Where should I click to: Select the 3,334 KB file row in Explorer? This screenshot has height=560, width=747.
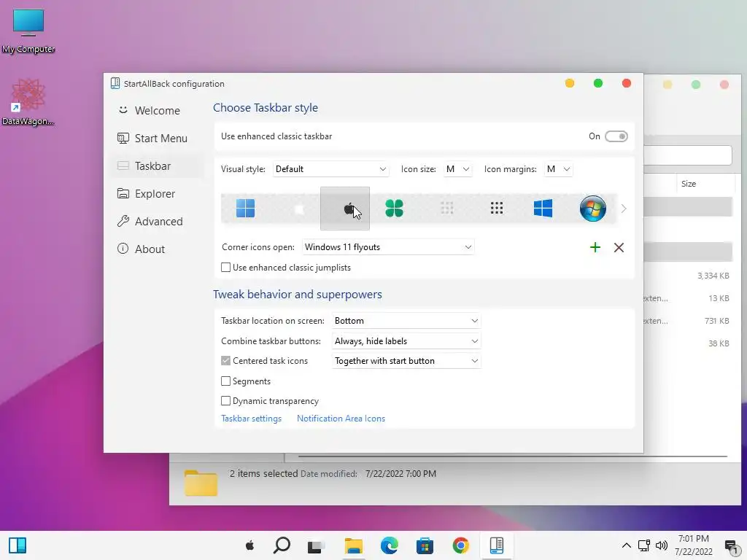687,276
